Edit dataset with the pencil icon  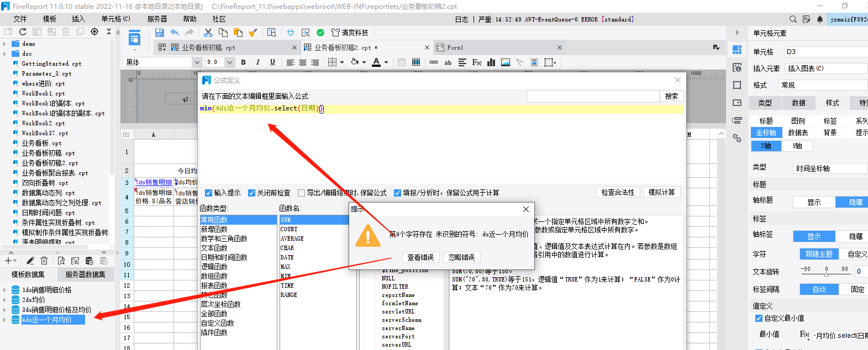(x=30, y=261)
